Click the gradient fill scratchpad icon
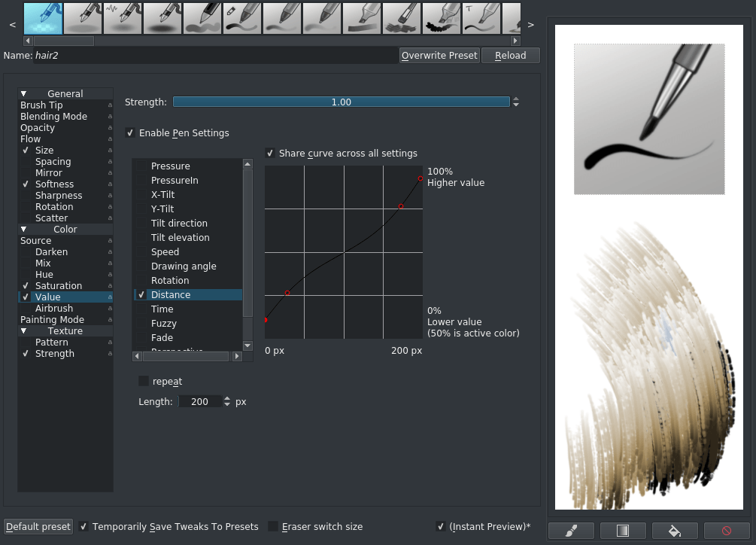This screenshot has height=545, width=756. (x=623, y=531)
